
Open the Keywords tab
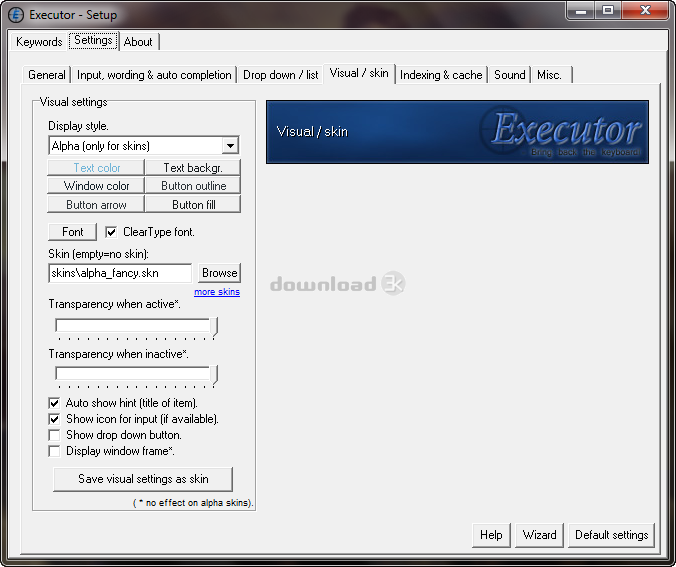(39, 42)
